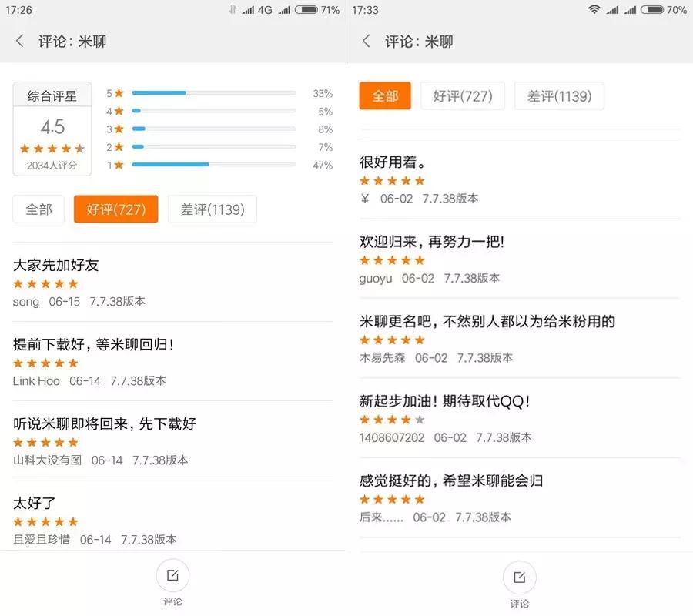
Task: Tap stars under 欢迎归来 review
Action: [392, 260]
